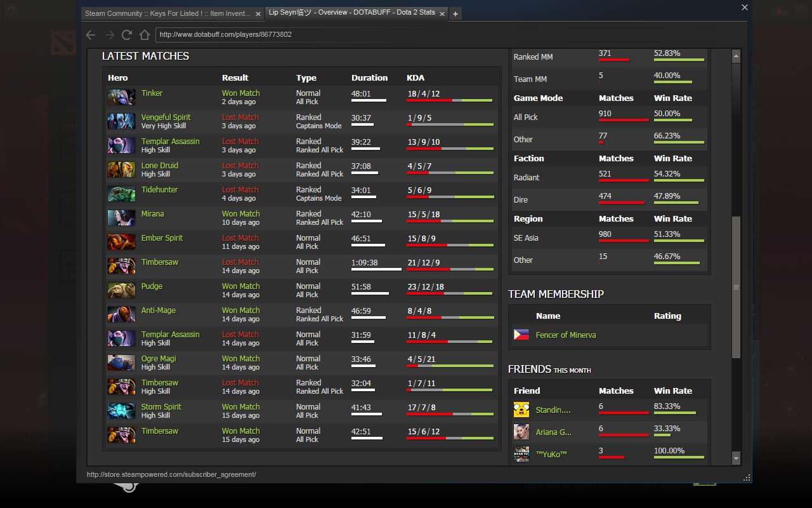Open a new tab with the plus button

point(455,13)
